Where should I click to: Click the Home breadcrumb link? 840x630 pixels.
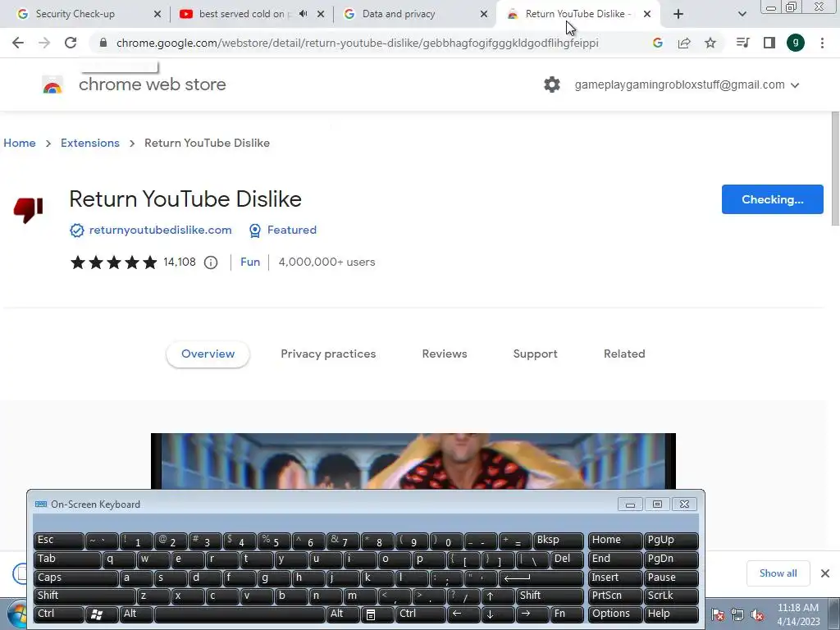pos(20,143)
